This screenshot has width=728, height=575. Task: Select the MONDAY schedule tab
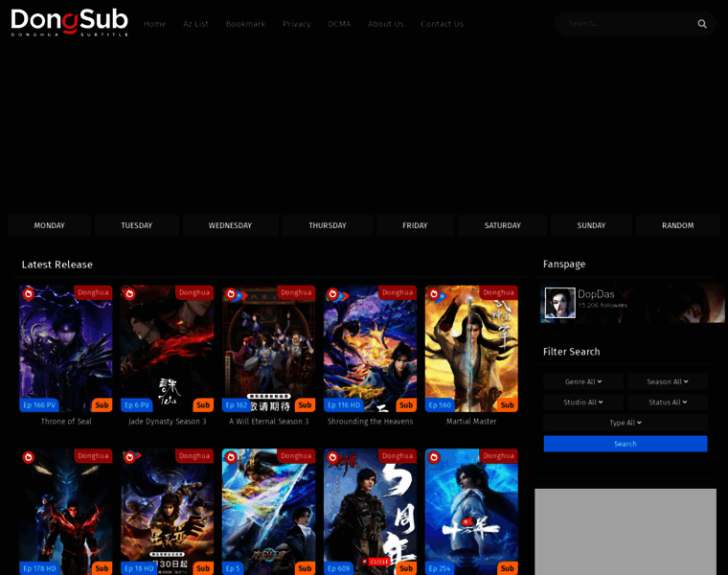pos(49,226)
